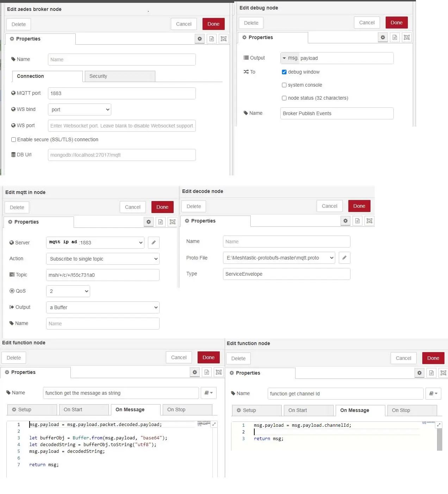Switch to the Security tab
The width and height of the screenshot is (448, 494).
[120, 76]
